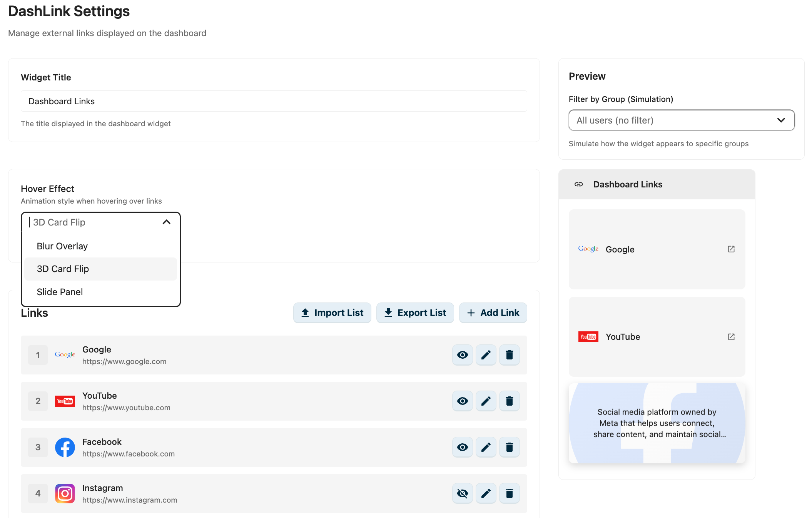Show the hidden Instagram link

tap(462, 493)
